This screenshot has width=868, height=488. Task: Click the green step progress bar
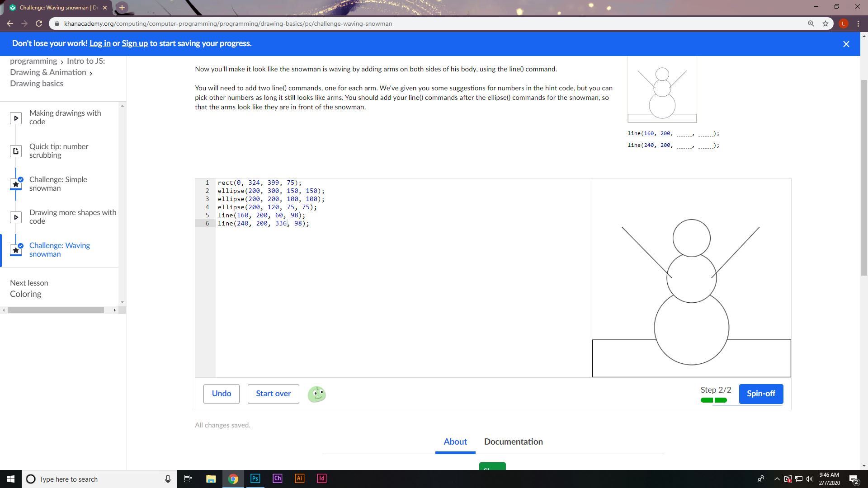[x=713, y=400]
